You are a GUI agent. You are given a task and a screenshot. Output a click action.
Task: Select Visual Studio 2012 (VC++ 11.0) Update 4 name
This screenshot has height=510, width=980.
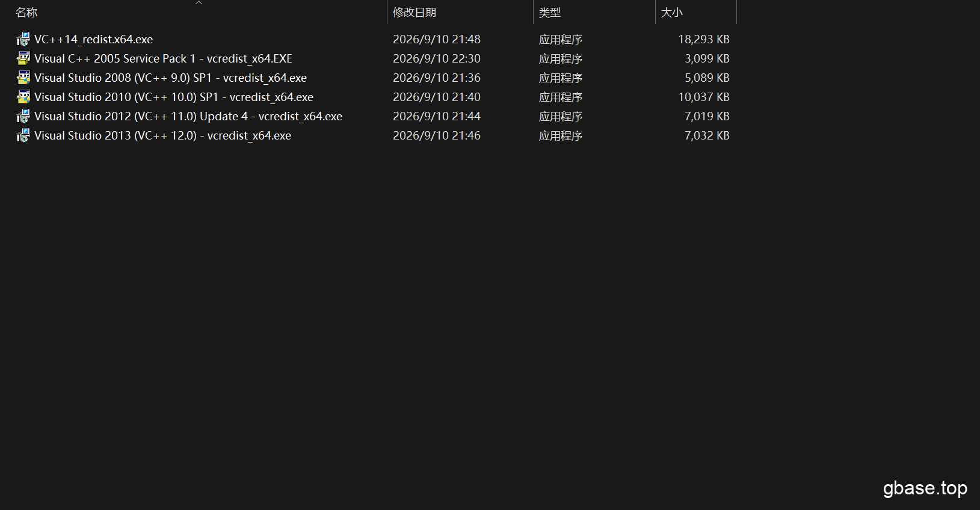click(188, 116)
